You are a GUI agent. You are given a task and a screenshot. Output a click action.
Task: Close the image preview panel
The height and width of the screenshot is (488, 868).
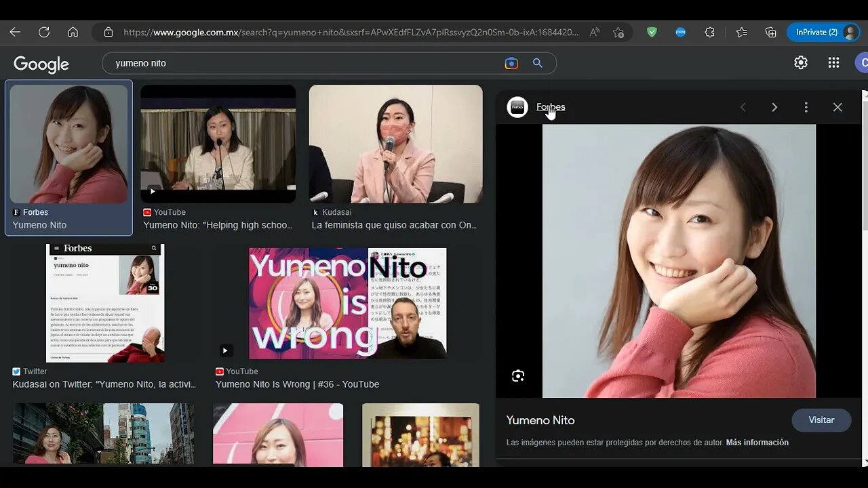click(837, 107)
